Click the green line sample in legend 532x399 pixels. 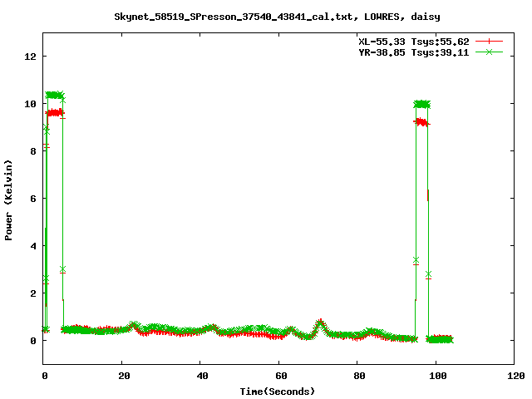click(489, 52)
